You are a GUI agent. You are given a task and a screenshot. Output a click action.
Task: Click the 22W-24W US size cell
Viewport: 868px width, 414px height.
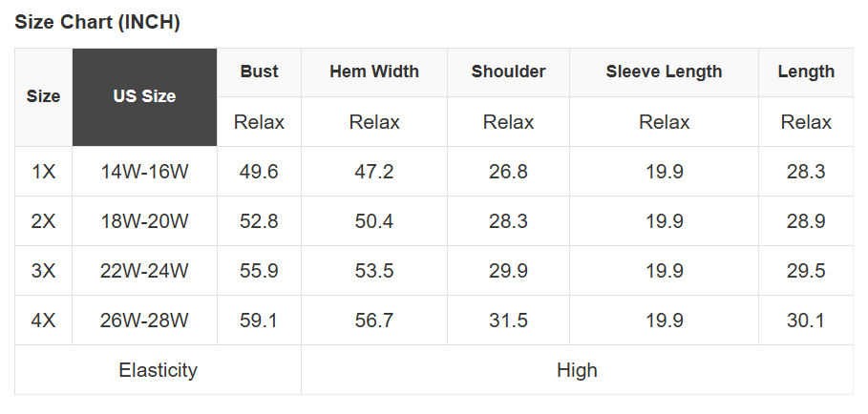tap(144, 271)
